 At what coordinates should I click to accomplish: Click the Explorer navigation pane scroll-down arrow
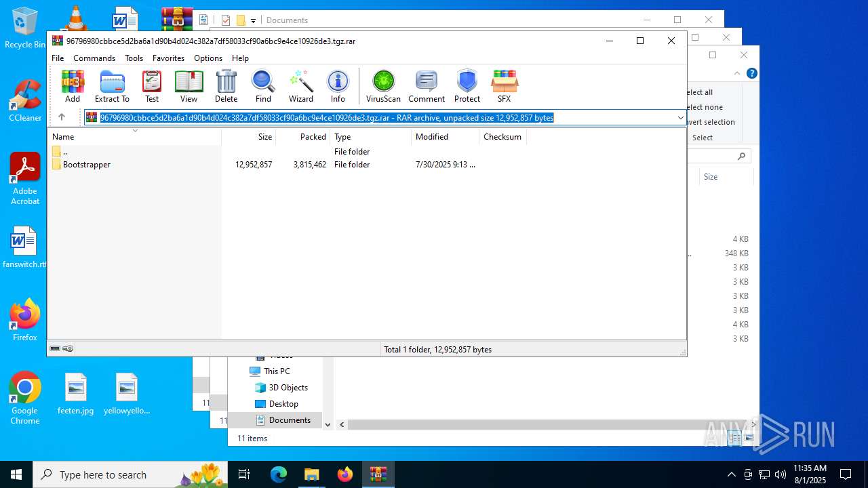click(328, 425)
